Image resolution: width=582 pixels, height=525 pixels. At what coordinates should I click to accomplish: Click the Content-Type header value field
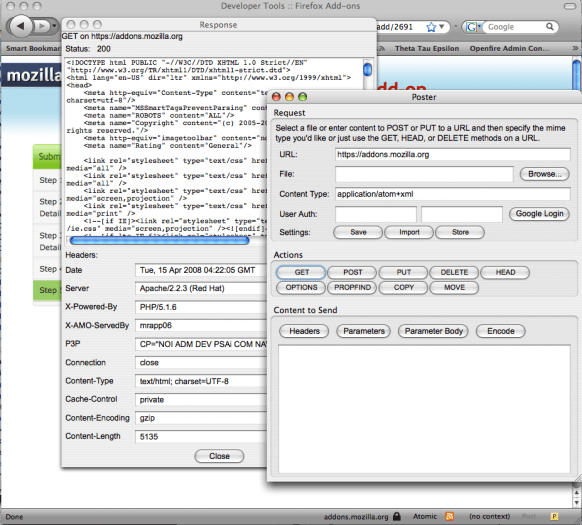(201, 381)
